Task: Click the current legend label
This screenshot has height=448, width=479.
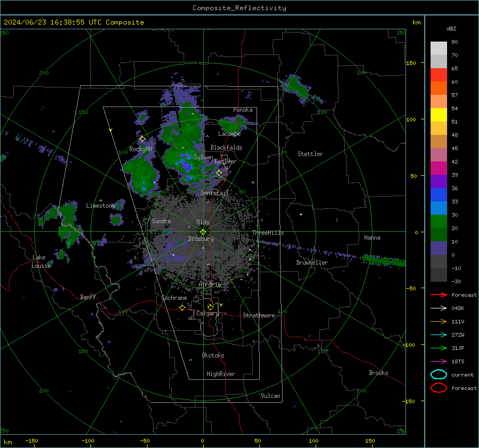Action: point(463,375)
